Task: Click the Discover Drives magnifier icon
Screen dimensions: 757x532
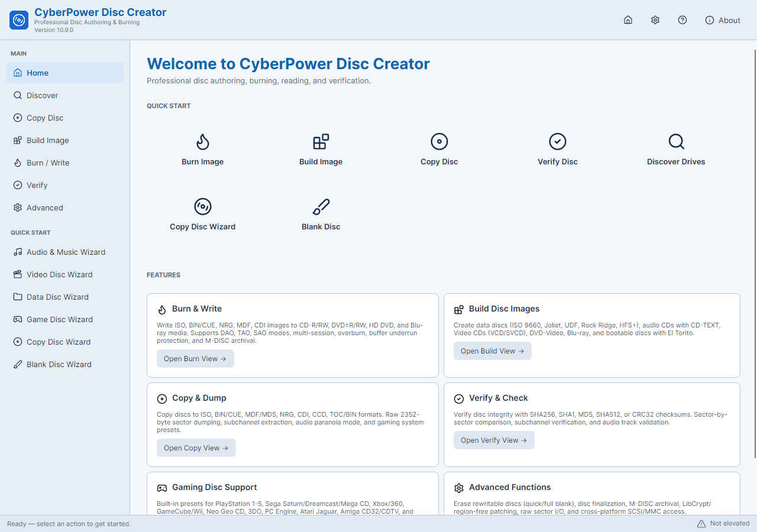Action: pyautogui.click(x=676, y=142)
